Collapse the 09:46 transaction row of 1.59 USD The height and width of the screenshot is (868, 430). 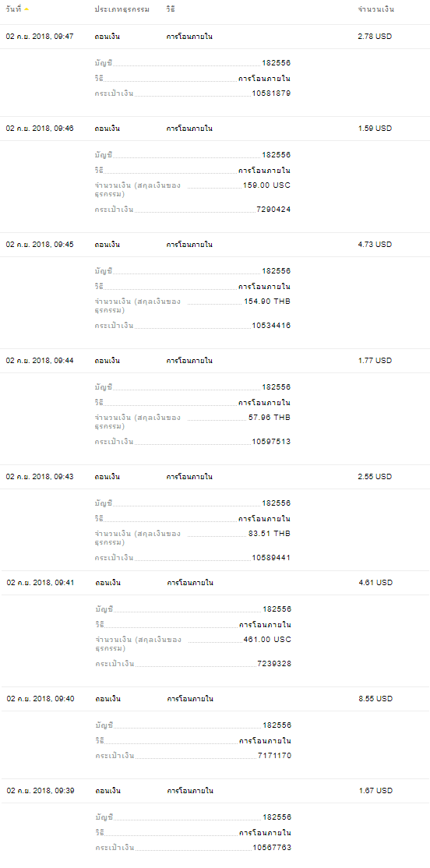click(215, 129)
